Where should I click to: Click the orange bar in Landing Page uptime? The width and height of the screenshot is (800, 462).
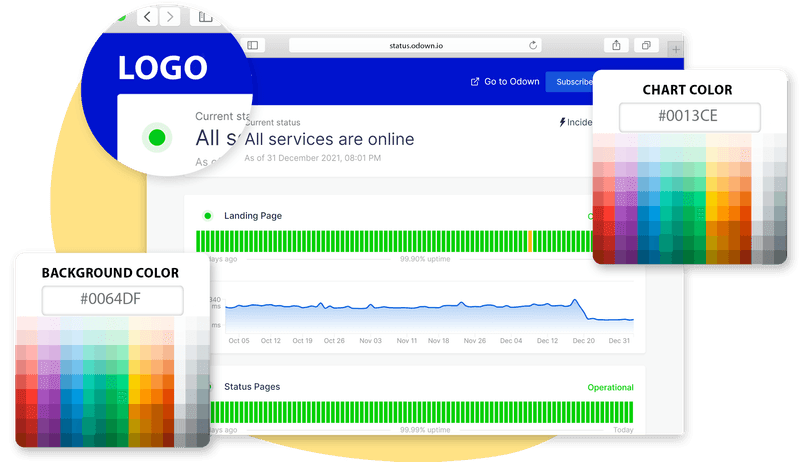pos(530,241)
